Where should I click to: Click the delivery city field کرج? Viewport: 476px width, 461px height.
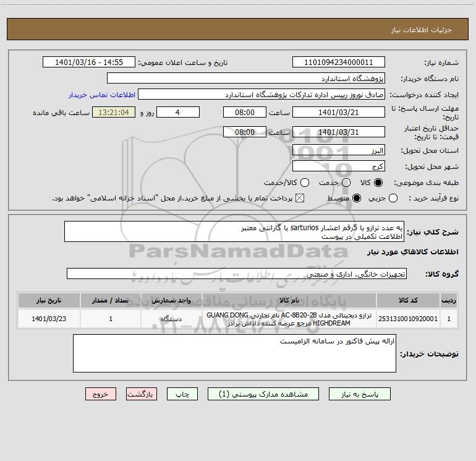click(339, 166)
